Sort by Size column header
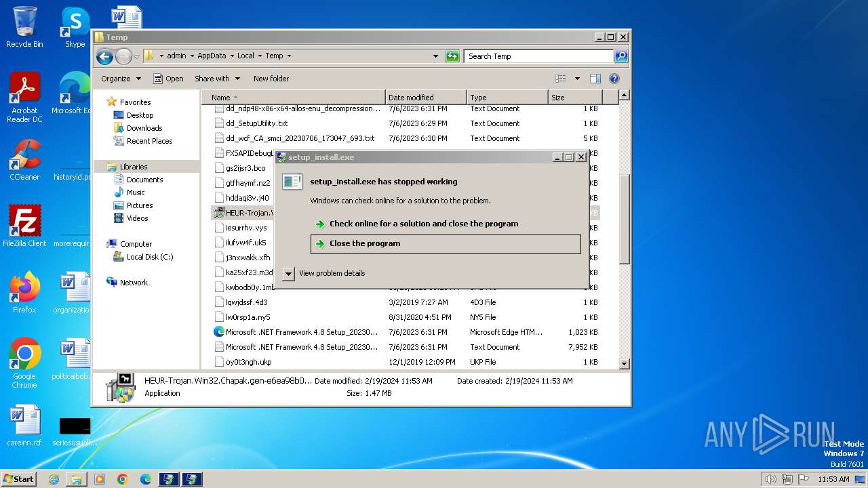 (x=574, y=98)
